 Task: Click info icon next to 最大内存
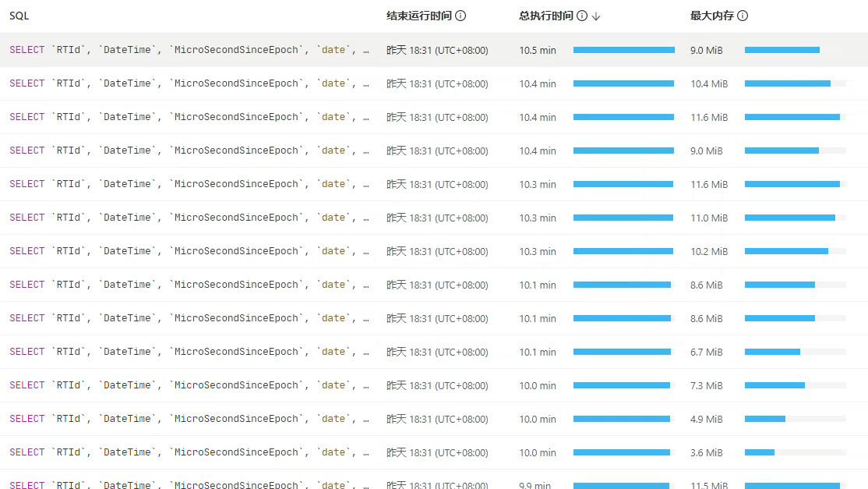point(743,16)
